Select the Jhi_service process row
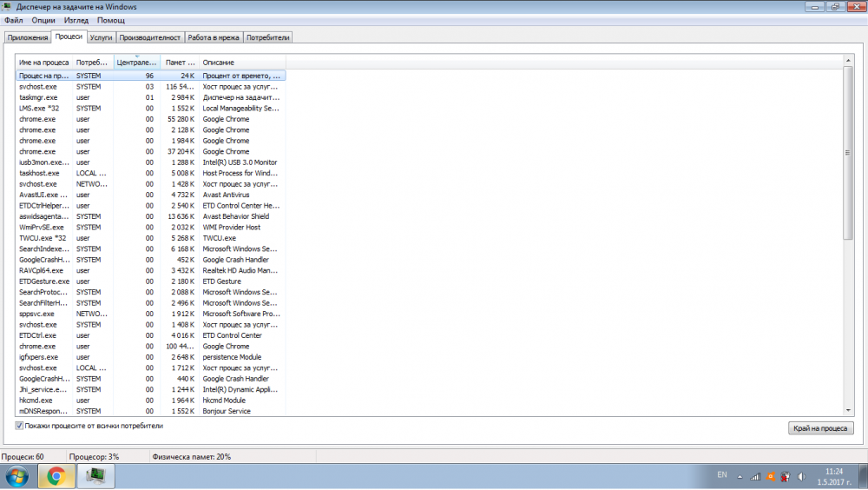This screenshot has height=490, width=868. point(150,389)
